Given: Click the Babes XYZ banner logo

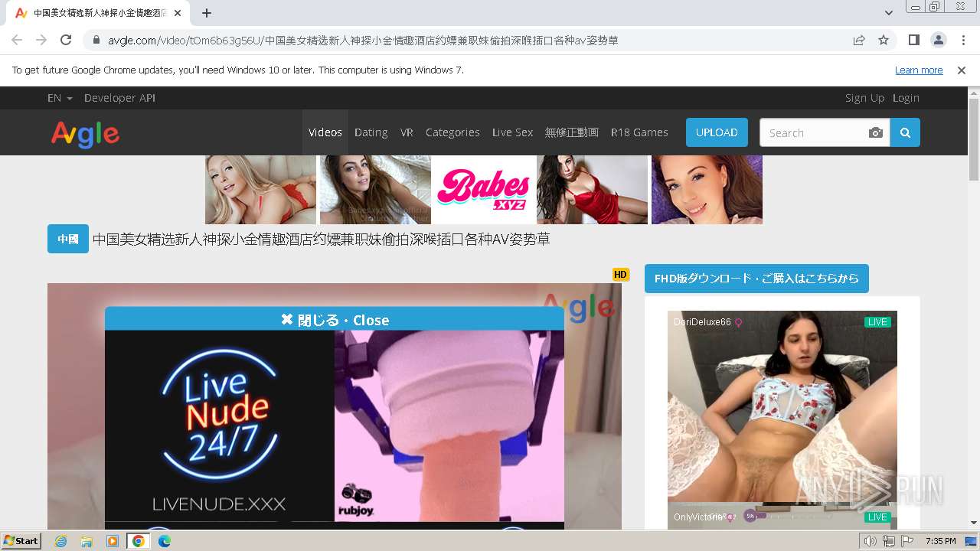Looking at the screenshot, I should [x=483, y=189].
